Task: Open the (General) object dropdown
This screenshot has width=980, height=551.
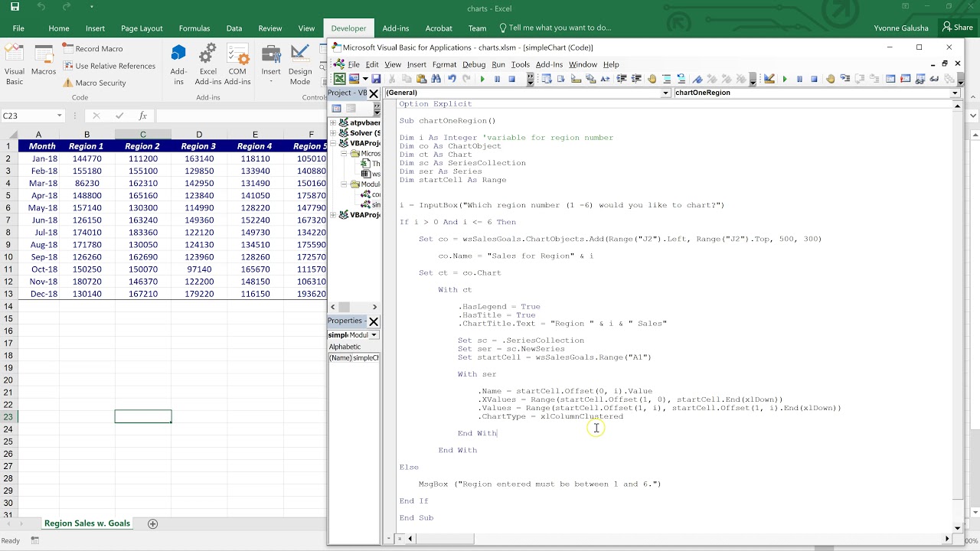Action: 665,93
